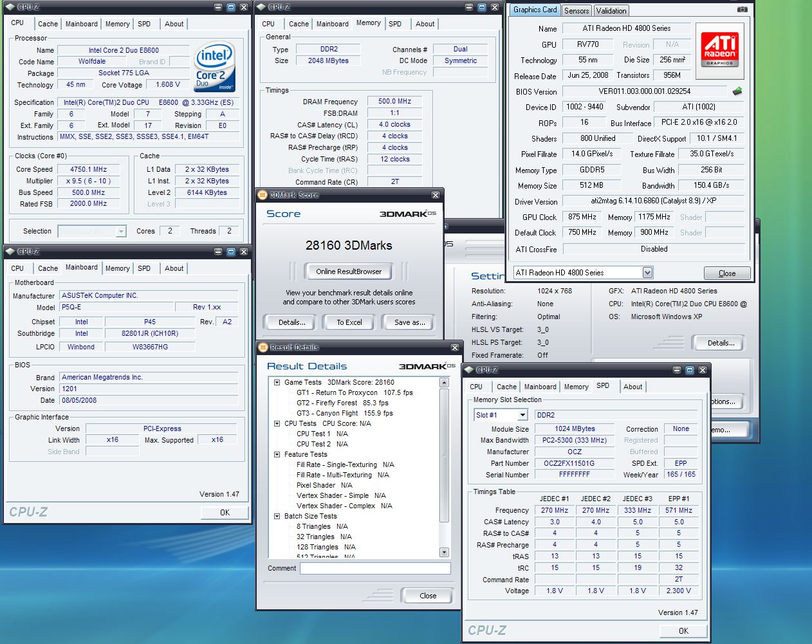This screenshot has width=812, height=644.
Task: Open Mainboard tab in the CPU-Z Memory window
Action: click(333, 24)
